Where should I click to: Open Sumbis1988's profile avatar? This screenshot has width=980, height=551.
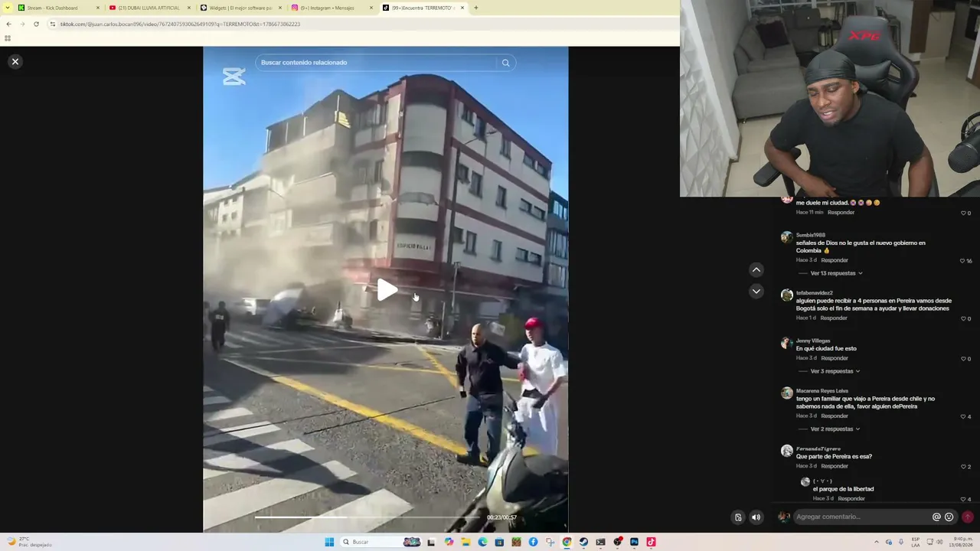(x=786, y=237)
